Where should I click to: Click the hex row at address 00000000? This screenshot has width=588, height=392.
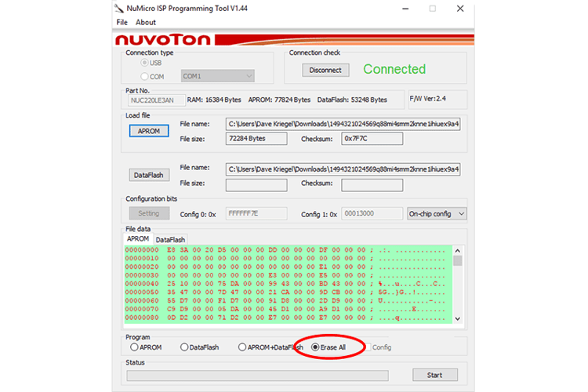point(285,250)
